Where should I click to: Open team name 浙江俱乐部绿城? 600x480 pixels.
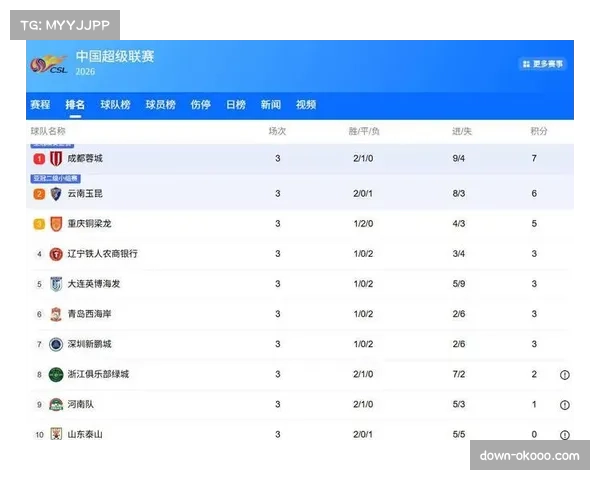(x=98, y=374)
